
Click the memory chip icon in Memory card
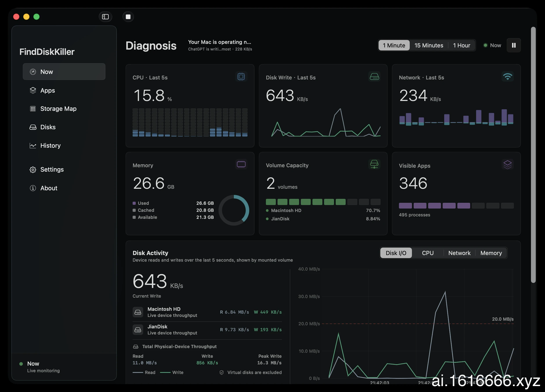pyautogui.click(x=241, y=164)
